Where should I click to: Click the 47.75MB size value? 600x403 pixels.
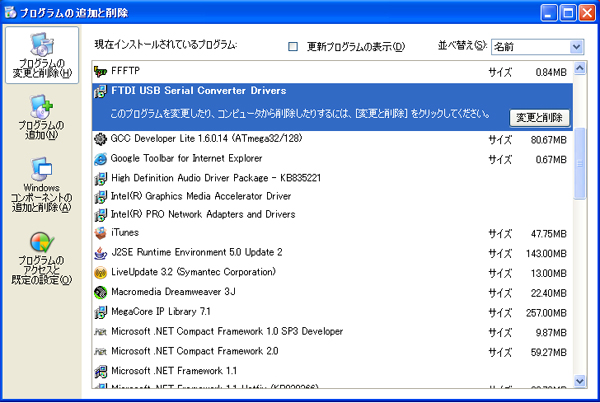pyautogui.click(x=548, y=234)
